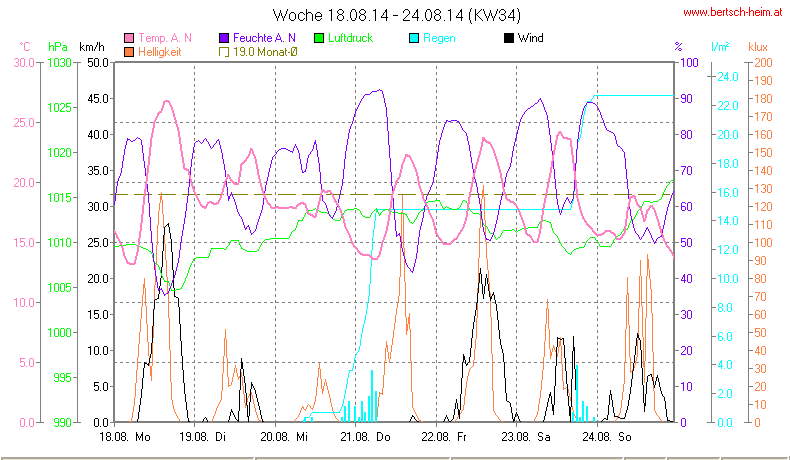Click the '22.08. Fr' date axis label
This screenshot has width=790, height=460.
pos(444,437)
